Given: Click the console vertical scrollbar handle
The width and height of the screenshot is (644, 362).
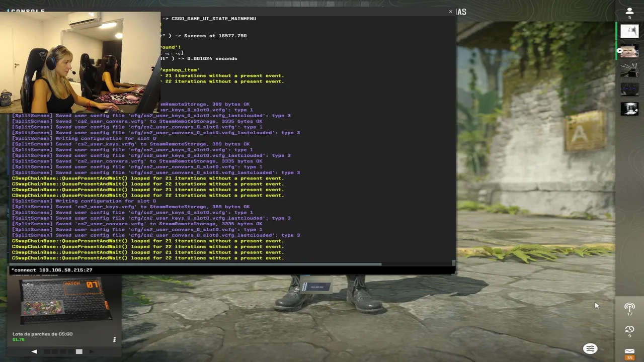Looking at the screenshot, I should [x=454, y=263].
